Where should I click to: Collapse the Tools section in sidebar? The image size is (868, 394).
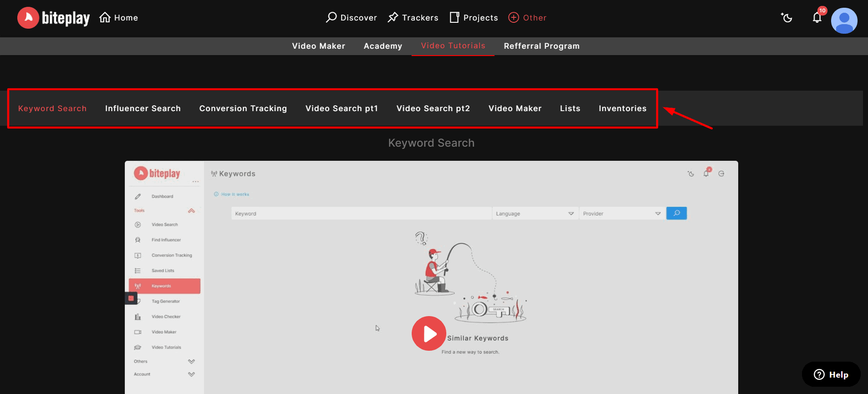click(x=191, y=210)
